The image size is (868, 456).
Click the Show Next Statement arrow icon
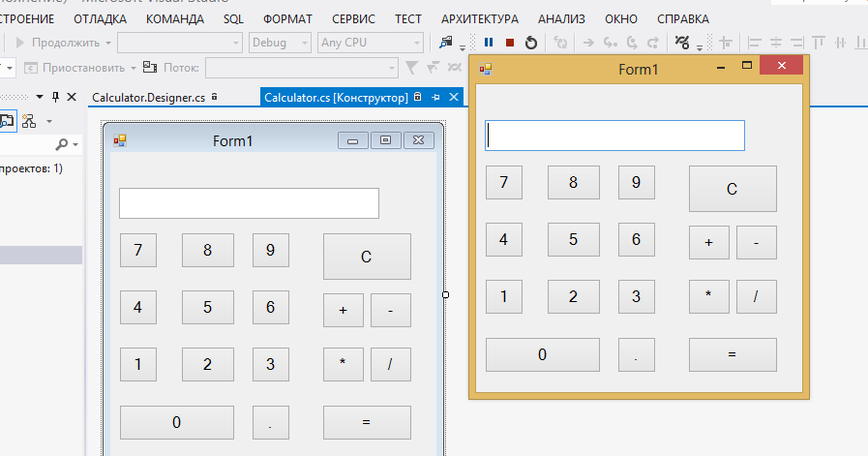[x=588, y=42]
